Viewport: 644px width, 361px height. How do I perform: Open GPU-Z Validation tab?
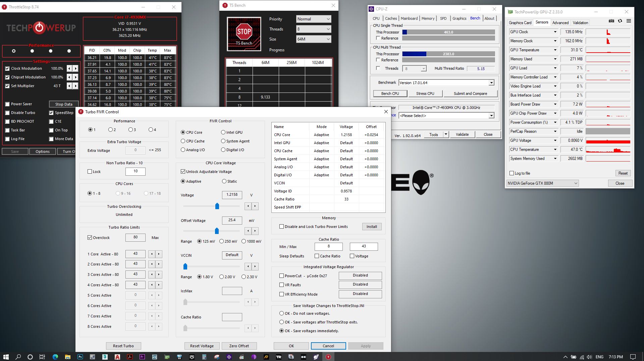580,23
